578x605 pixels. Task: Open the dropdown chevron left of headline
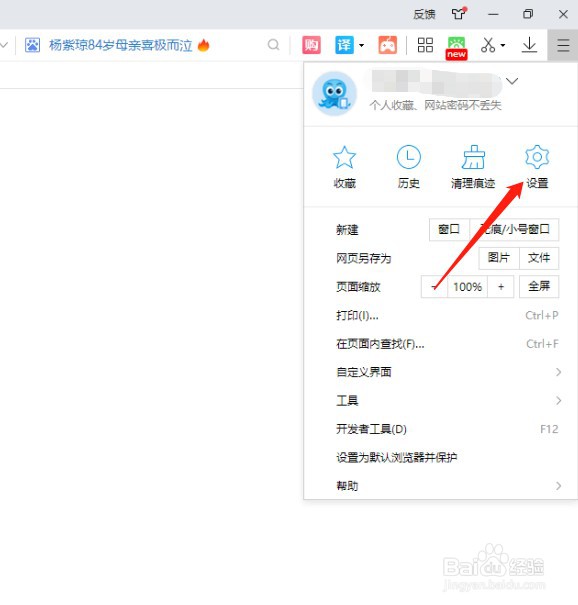click(x=4, y=45)
